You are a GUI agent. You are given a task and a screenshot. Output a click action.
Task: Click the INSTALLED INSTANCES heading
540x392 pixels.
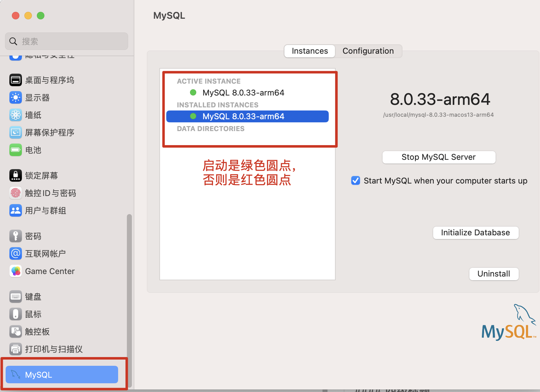pos(217,105)
